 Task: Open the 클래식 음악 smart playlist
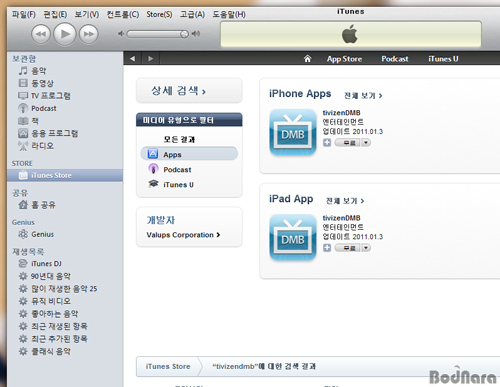click(x=65, y=351)
